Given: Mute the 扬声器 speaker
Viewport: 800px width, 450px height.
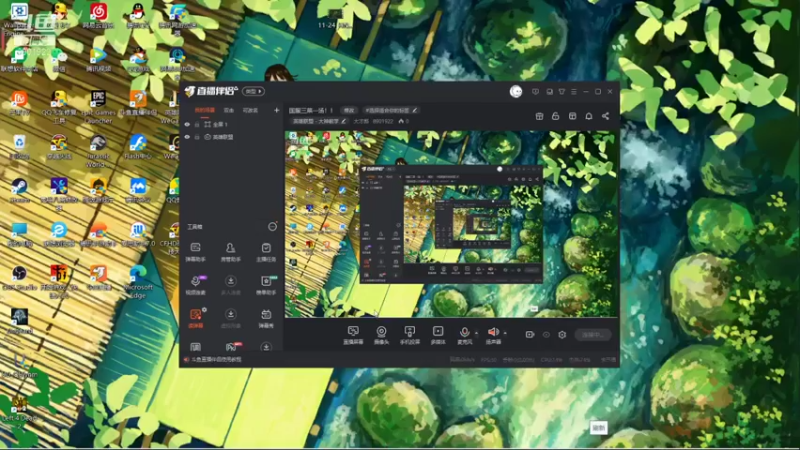Looking at the screenshot, I should pos(493,335).
